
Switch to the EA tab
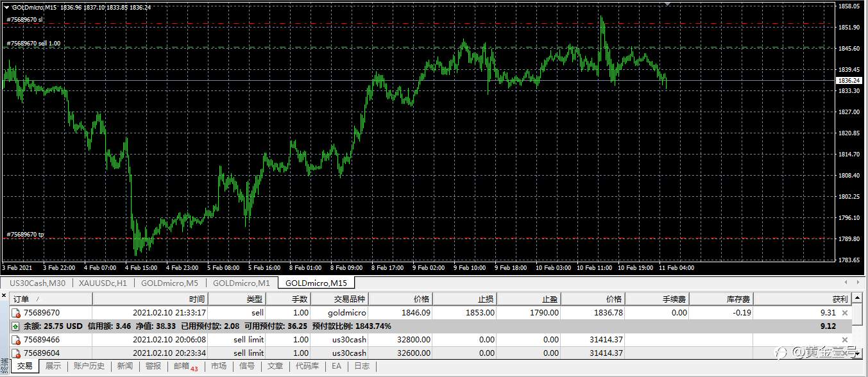pyautogui.click(x=336, y=366)
